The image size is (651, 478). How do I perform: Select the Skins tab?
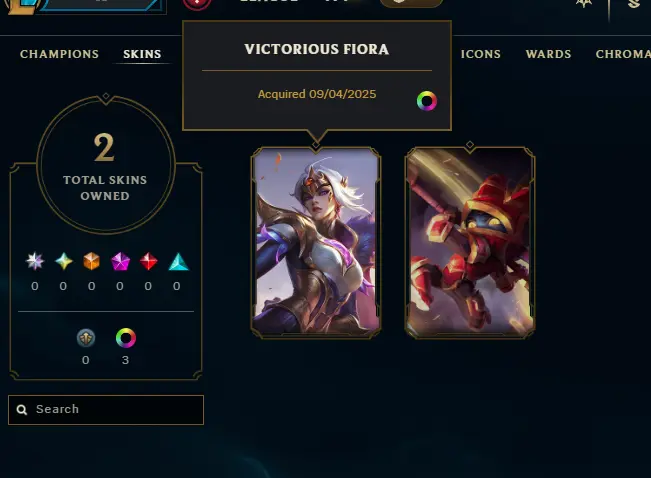coord(142,54)
